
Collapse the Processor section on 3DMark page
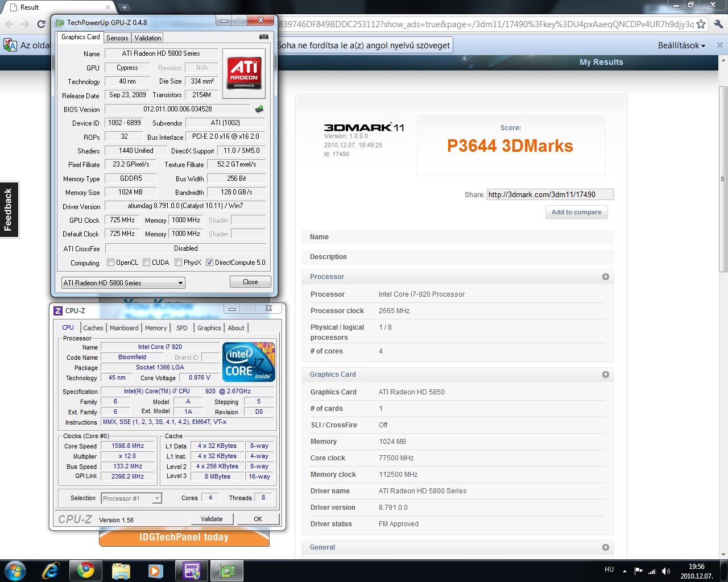click(x=606, y=277)
